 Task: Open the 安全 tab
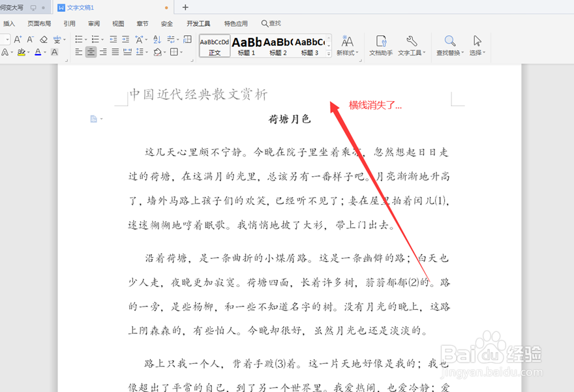[166, 23]
